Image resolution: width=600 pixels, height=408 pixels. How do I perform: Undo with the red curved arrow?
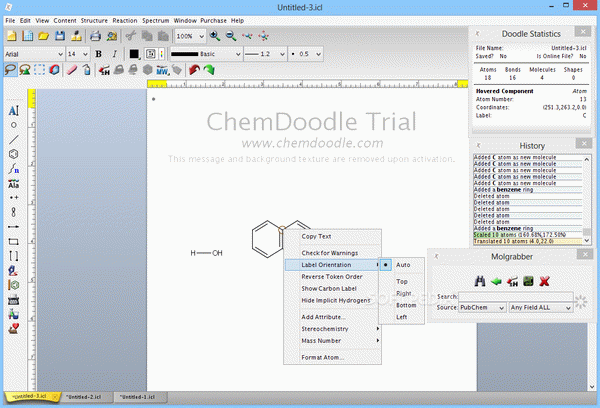pos(194,70)
